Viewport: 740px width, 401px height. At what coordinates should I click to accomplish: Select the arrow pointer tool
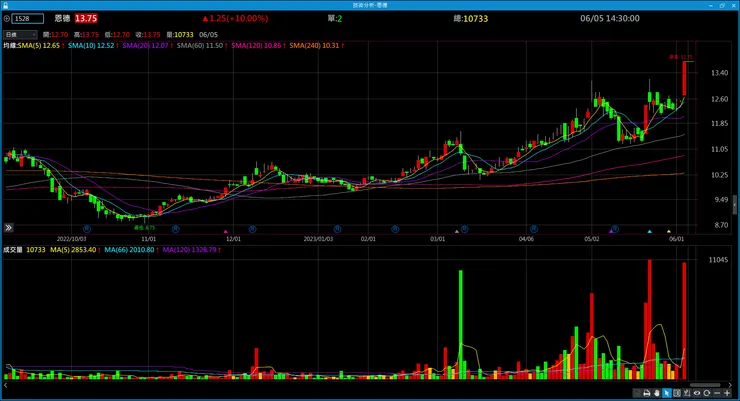click(666, 393)
